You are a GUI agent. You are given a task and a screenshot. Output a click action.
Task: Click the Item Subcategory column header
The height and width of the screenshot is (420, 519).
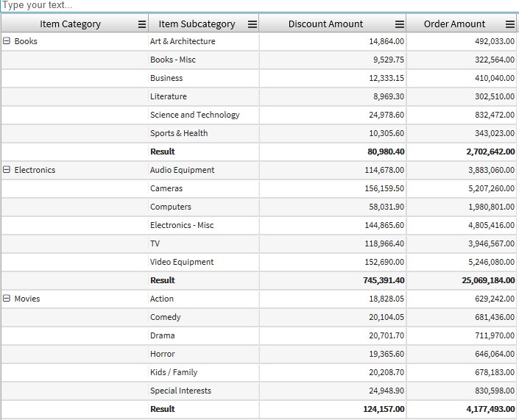pyautogui.click(x=197, y=24)
